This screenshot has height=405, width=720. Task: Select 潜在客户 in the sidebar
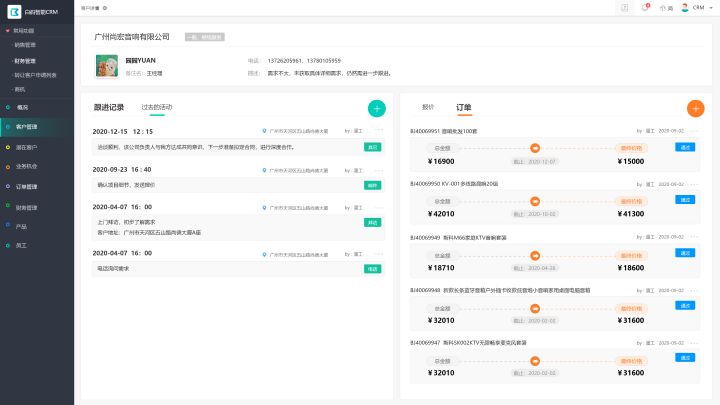pos(27,147)
